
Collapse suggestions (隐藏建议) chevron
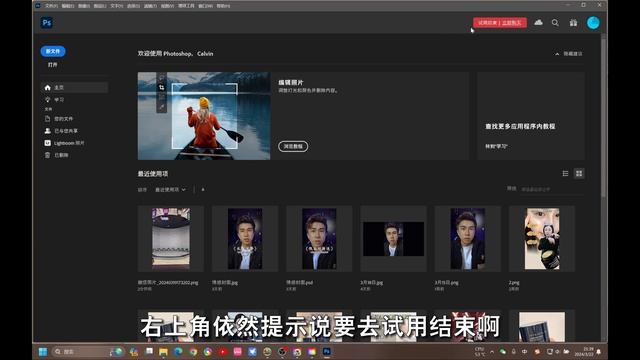[557, 54]
